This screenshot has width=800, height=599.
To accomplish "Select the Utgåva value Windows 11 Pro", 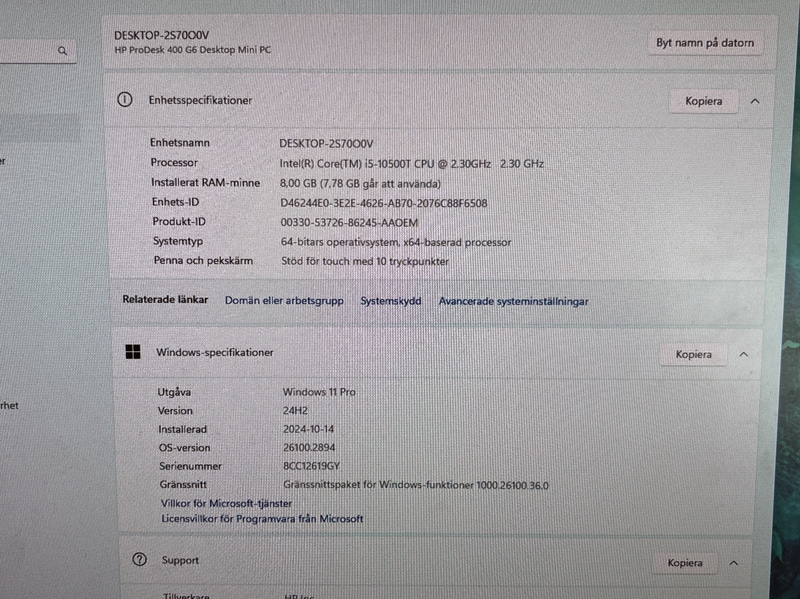I will point(319,392).
